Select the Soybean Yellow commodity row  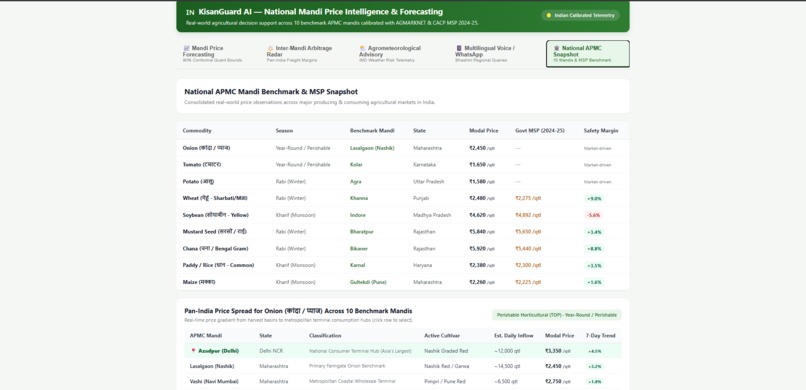402,215
